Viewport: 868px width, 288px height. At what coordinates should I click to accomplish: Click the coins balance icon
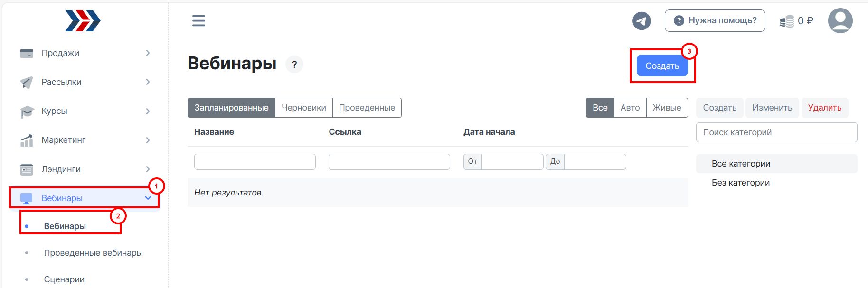[787, 21]
